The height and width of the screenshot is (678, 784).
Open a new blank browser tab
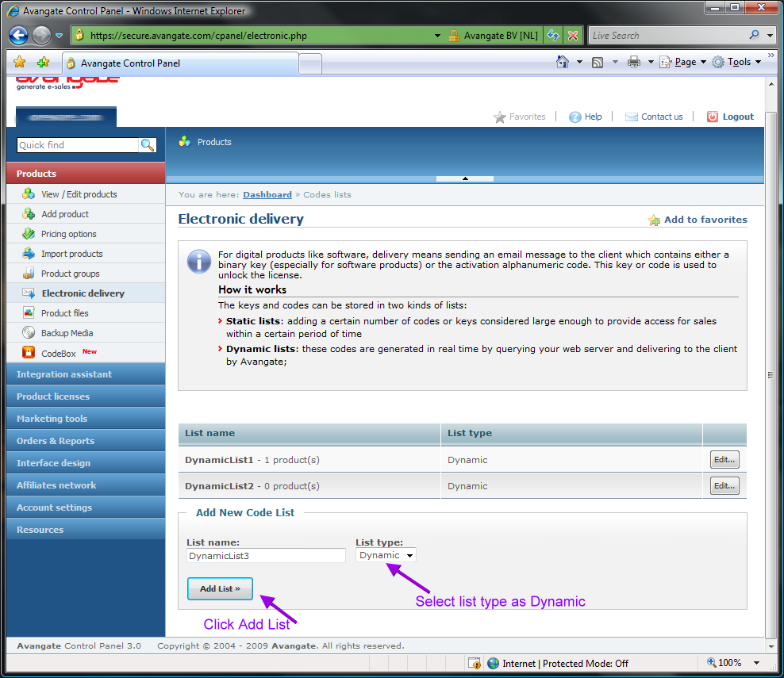(x=310, y=64)
